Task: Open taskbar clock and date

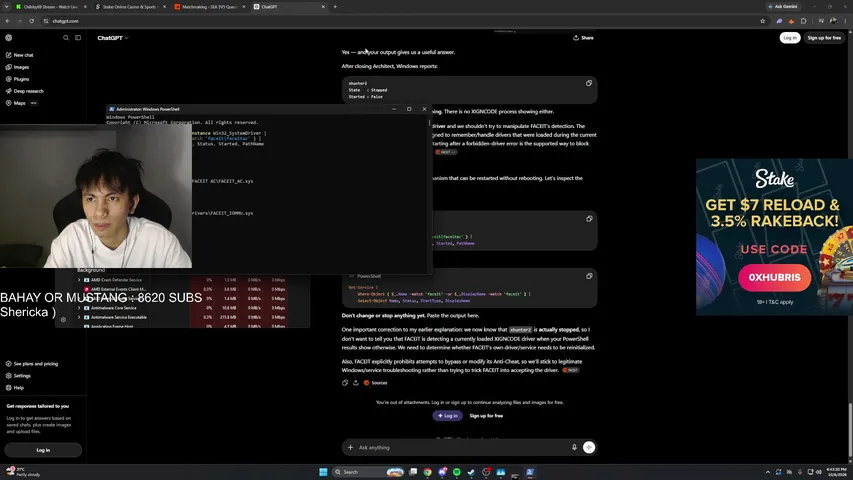Action: point(836,471)
